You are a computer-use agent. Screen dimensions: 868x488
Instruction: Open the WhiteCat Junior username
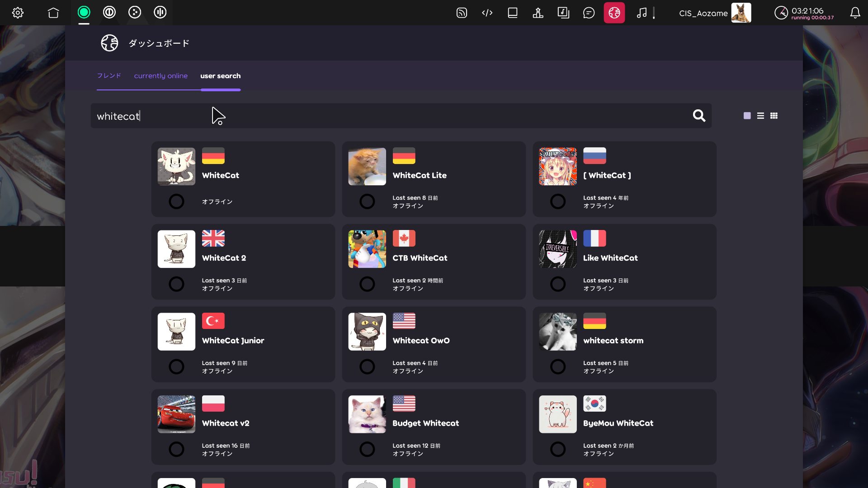pos(233,341)
